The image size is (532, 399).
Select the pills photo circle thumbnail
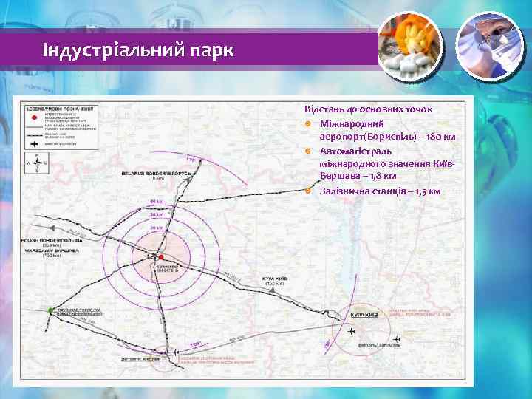[x=410, y=47]
